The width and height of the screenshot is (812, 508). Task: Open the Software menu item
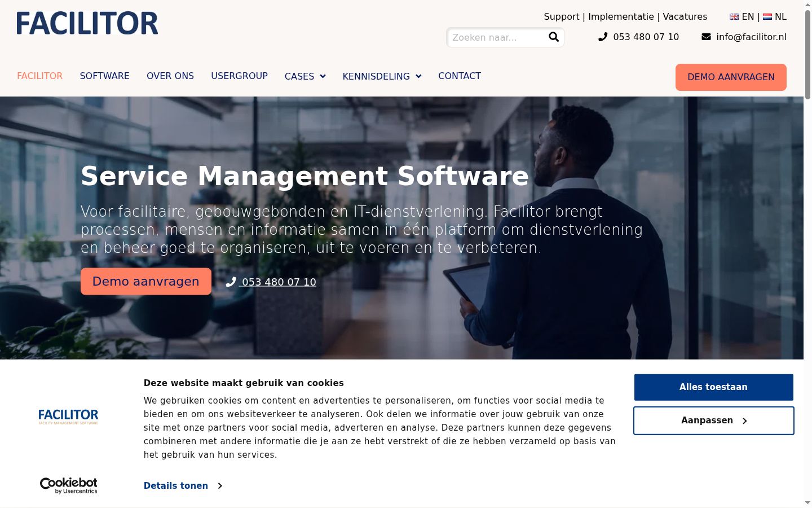tap(105, 76)
